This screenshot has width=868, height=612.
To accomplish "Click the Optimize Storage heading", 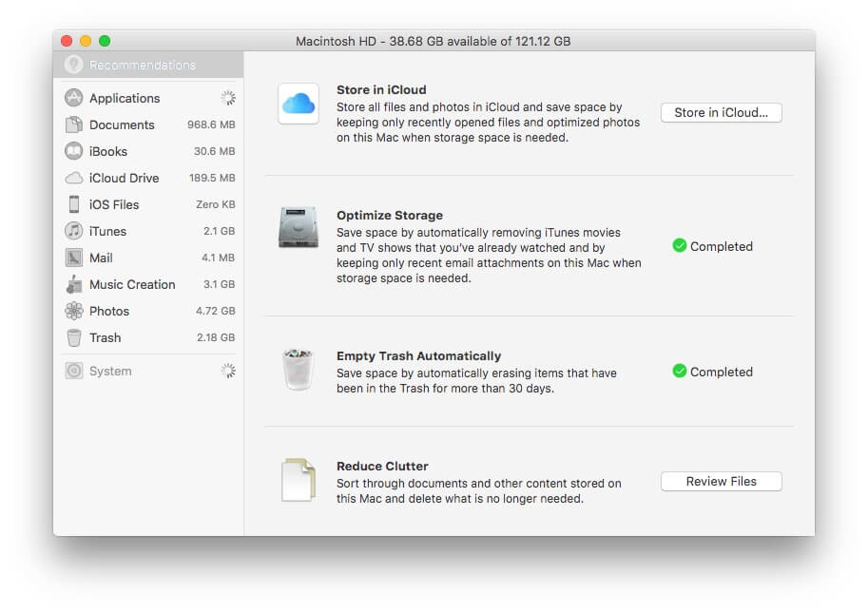I will (x=390, y=216).
